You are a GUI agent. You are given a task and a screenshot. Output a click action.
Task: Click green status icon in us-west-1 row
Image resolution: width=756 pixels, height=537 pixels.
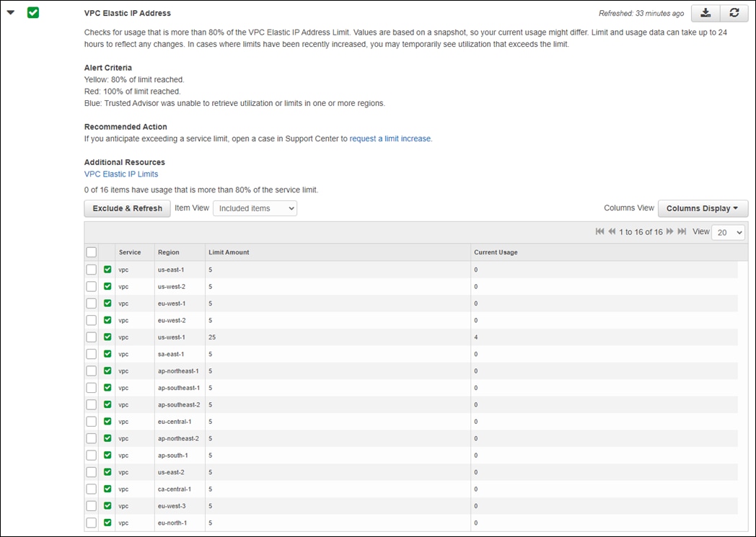pos(107,337)
